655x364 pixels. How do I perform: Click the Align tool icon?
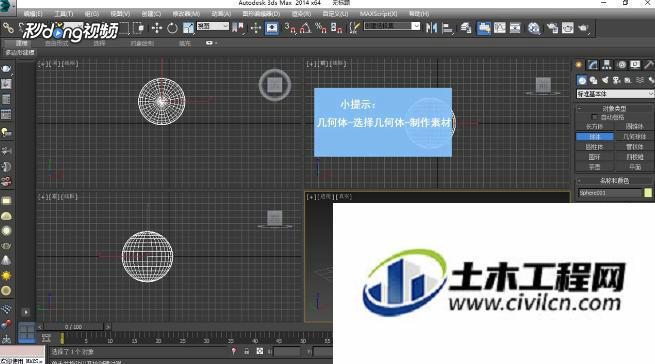pyautogui.click(x=447, y=28)
